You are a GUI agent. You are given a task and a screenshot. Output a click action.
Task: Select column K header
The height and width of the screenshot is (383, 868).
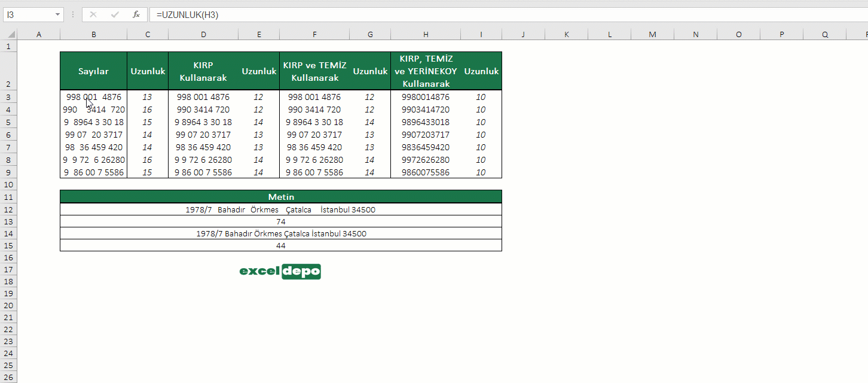567,35
